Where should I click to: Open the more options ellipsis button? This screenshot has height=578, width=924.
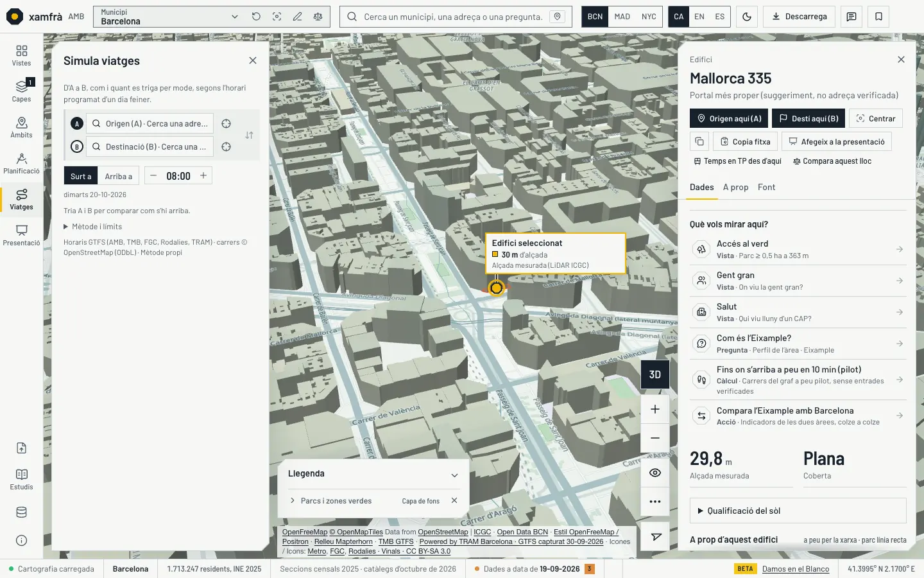[x=655, y=502]
